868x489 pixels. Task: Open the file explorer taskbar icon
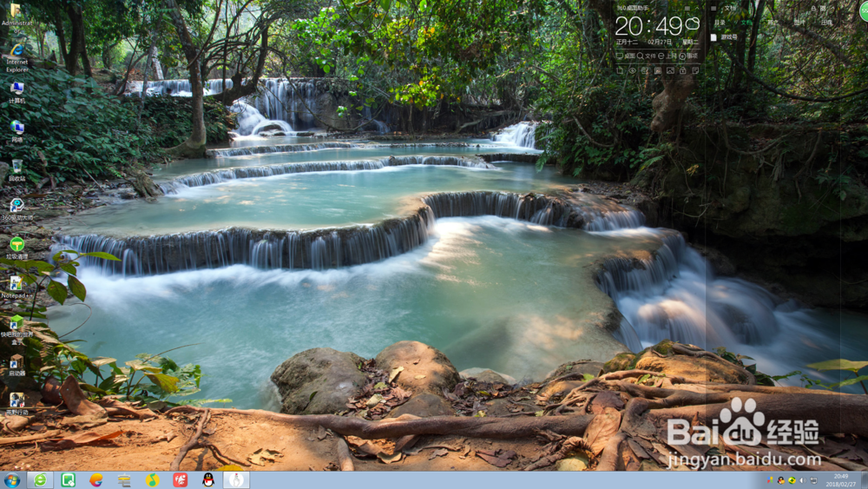pyautogui.click(x=124, y=480)
